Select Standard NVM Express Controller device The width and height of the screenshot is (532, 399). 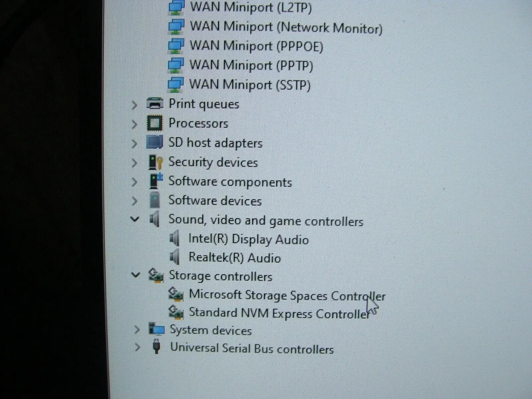(279, 313)
